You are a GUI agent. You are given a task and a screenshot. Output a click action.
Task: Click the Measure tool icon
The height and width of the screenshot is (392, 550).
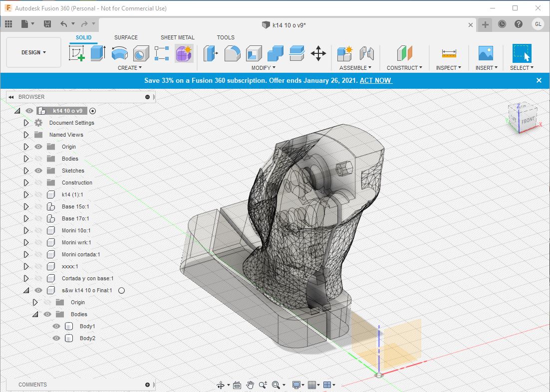tap(449, 53)
